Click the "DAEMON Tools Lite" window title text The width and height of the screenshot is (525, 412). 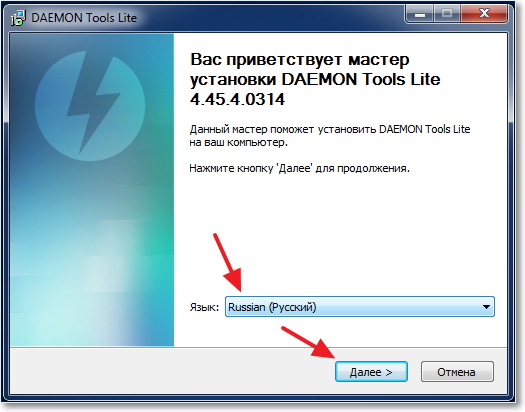pyautogui.click(x=84, y=18)
